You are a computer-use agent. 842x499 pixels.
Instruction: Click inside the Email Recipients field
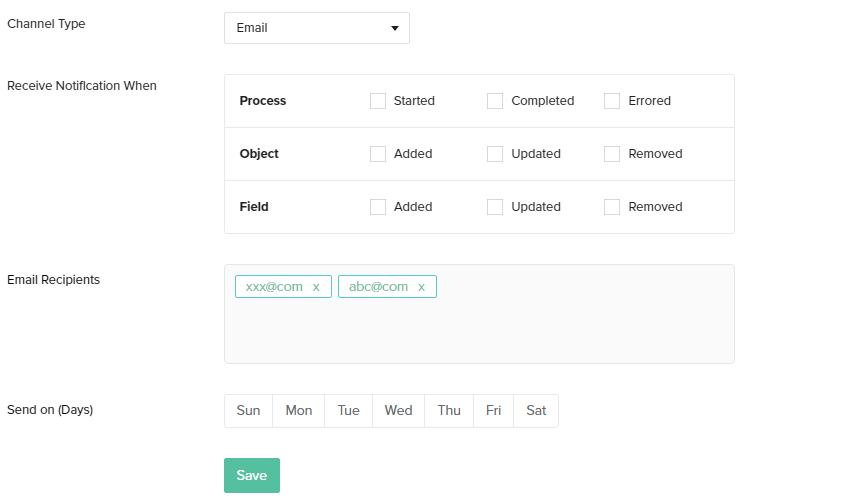480,330
